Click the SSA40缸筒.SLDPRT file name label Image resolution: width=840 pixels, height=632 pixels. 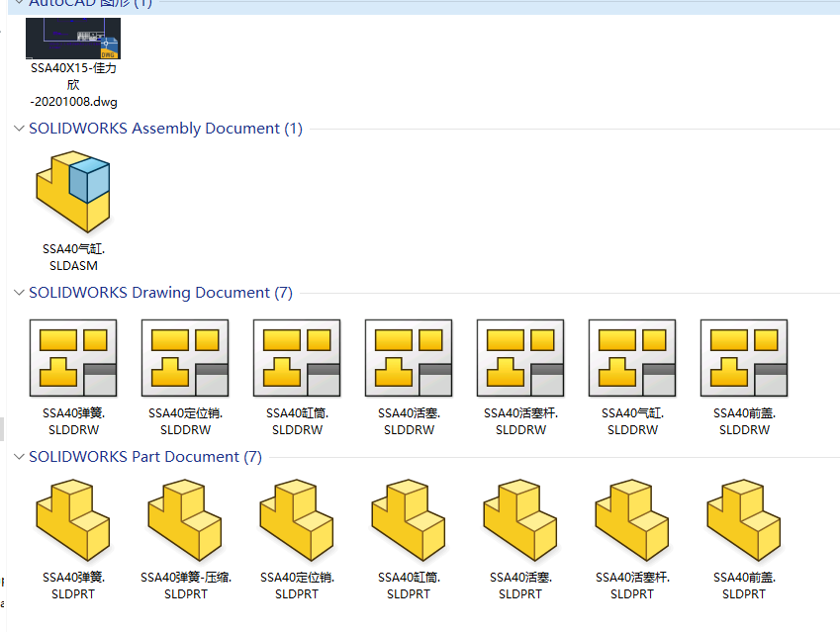tap(409, 586)
